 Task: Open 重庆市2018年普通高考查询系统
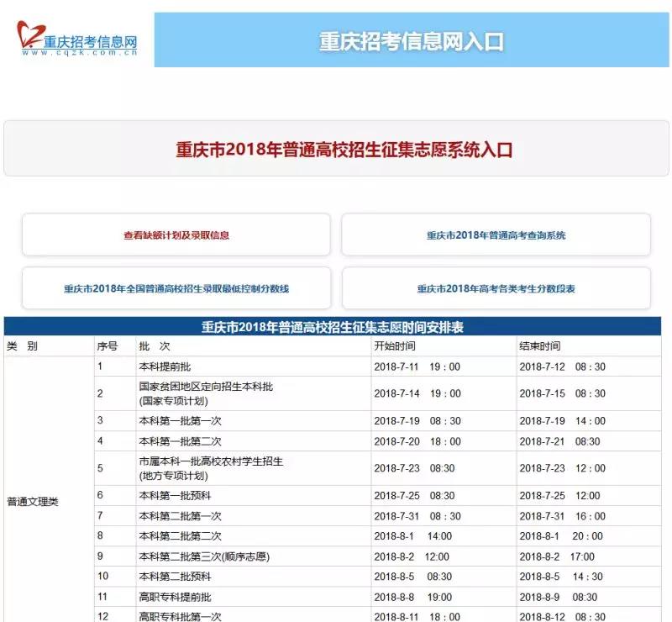pyautogui.click(x=496, y=235)
